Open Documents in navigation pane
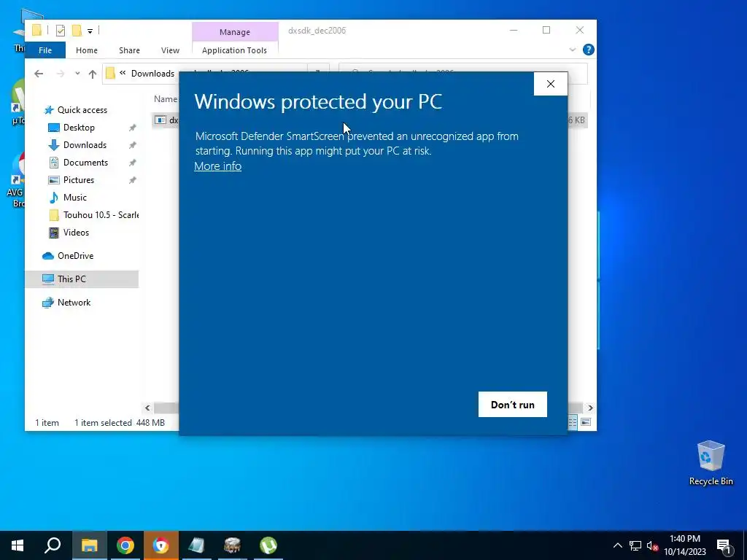Viewport: 747px width, 560px height. tap(86, 163)
